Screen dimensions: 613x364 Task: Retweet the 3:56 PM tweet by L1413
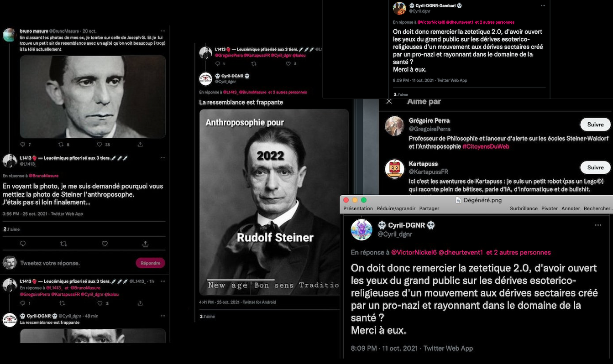point(63,244)
